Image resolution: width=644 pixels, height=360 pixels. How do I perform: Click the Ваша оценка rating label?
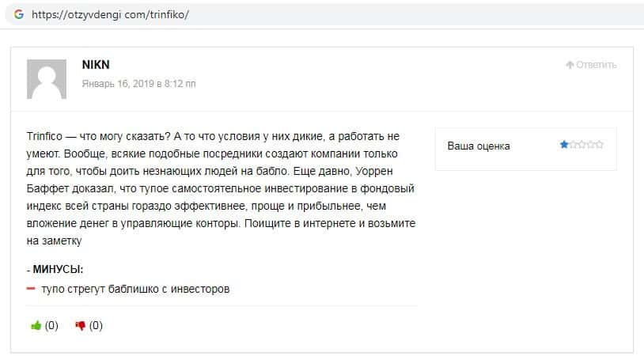[479, 146]
